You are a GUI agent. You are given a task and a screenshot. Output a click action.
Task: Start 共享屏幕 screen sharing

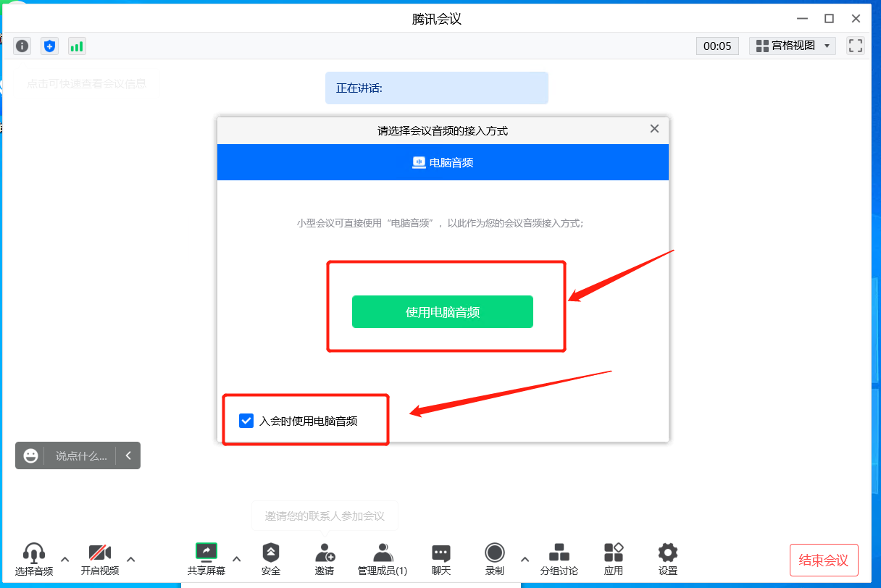pyautogui.click(x=206, y=559)
